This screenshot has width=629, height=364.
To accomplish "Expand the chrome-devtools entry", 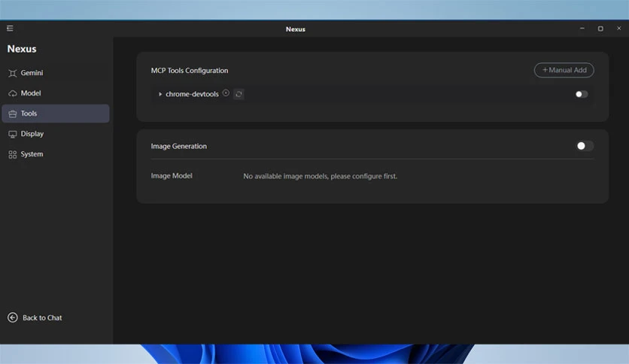I will pyautogui.click(x=160, y=94).
